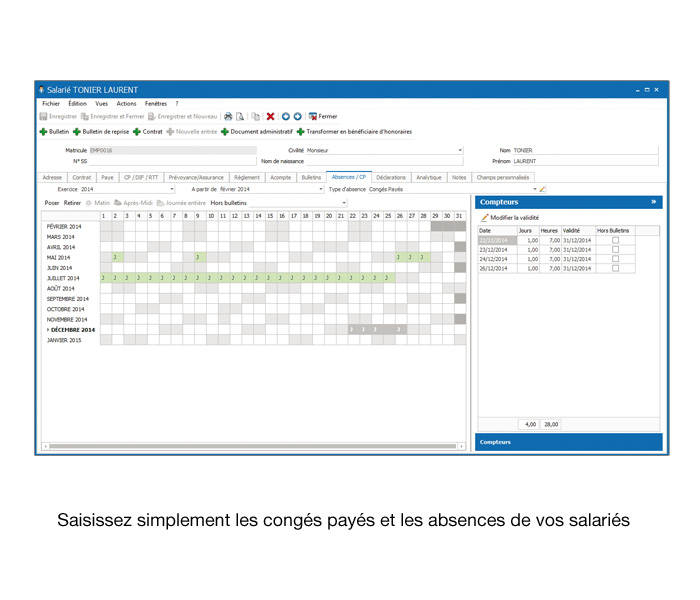Click the copy/duplicate documents icon
The height and width of the screenshot is (600, 700).
point(255,117)
